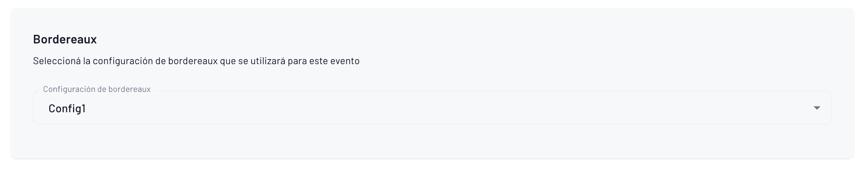The height and width of the screenshot is (169, 868).
Task: Click the selected value Config1
Action: click(x=67, y=109)
